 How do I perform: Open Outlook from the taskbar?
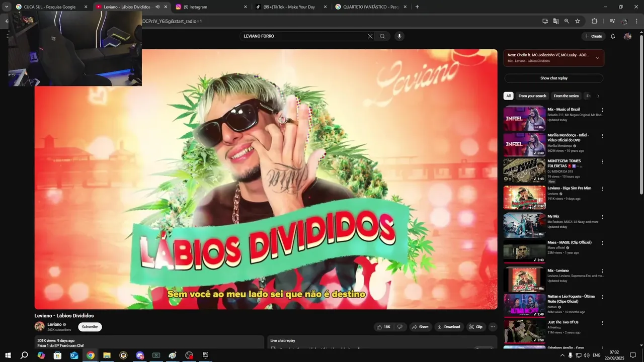tap(74, 355)
